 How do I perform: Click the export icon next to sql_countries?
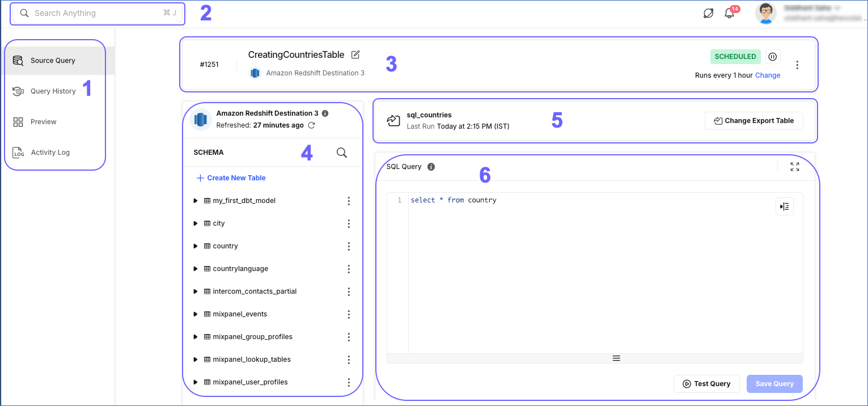393,120
